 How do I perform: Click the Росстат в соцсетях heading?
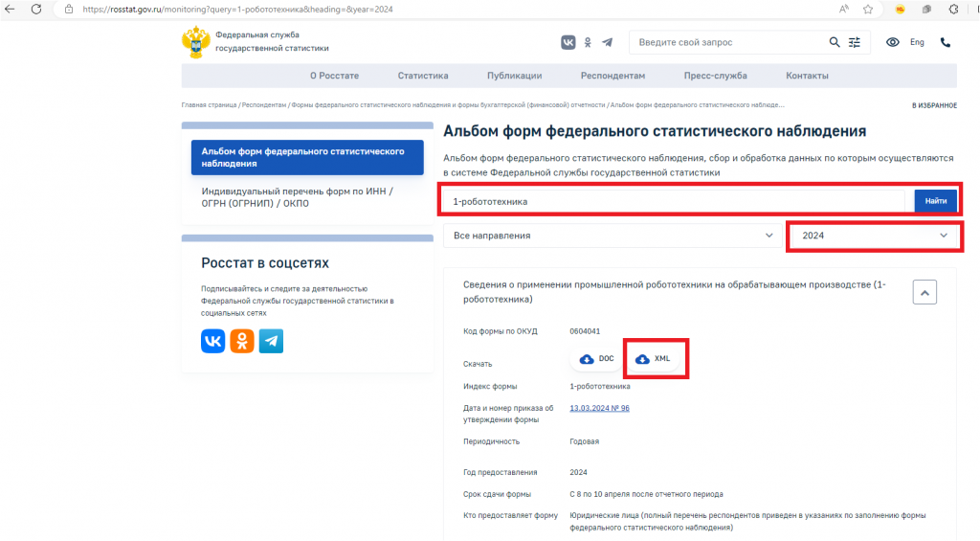coord(265,263)
